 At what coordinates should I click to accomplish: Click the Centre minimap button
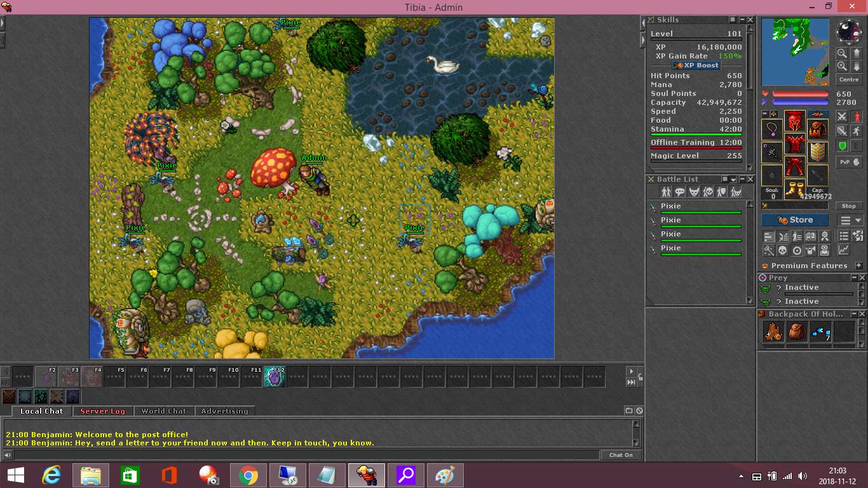click(x=849, y=79)
